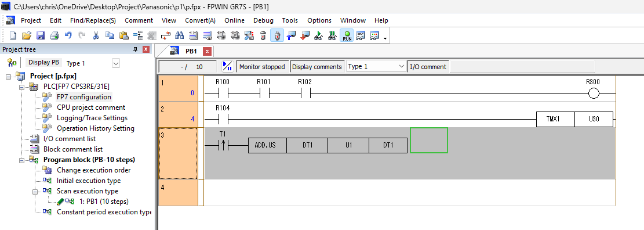Save the project with the floppy icon
Viewport: 644px width, 230px height.
point(40,36)
